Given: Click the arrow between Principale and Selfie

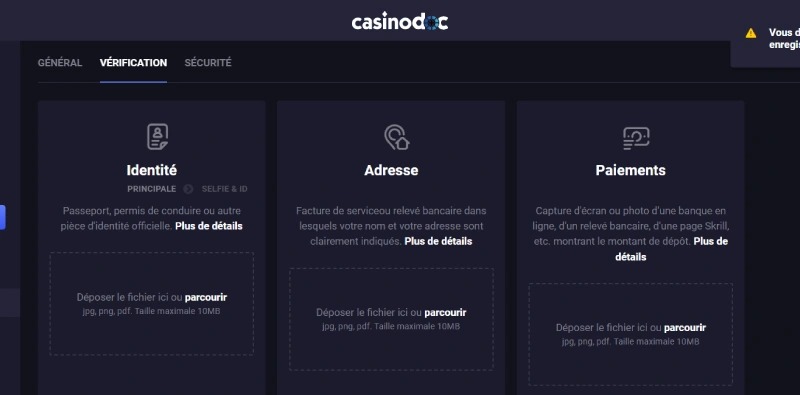Looking at the screenshot, I should 188,189.
